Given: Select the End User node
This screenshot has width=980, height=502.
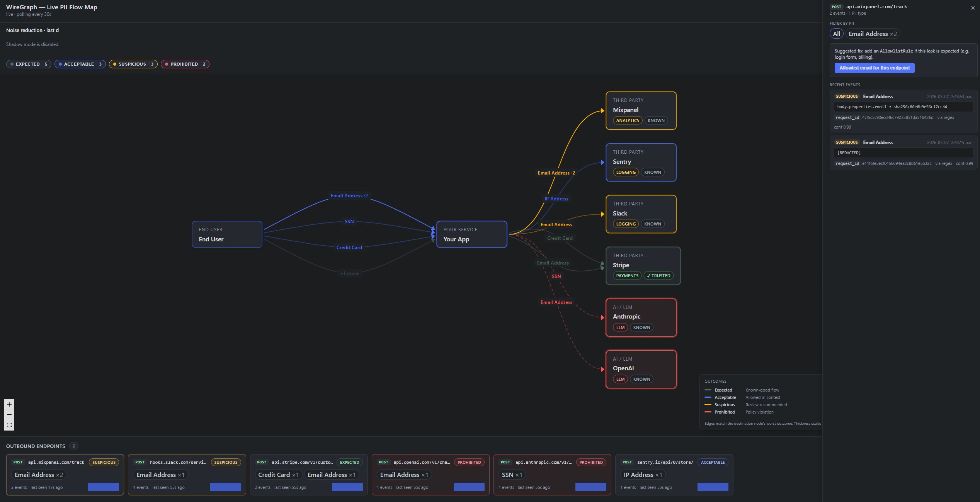Looking at the screenshot, I should pos(227,234).
